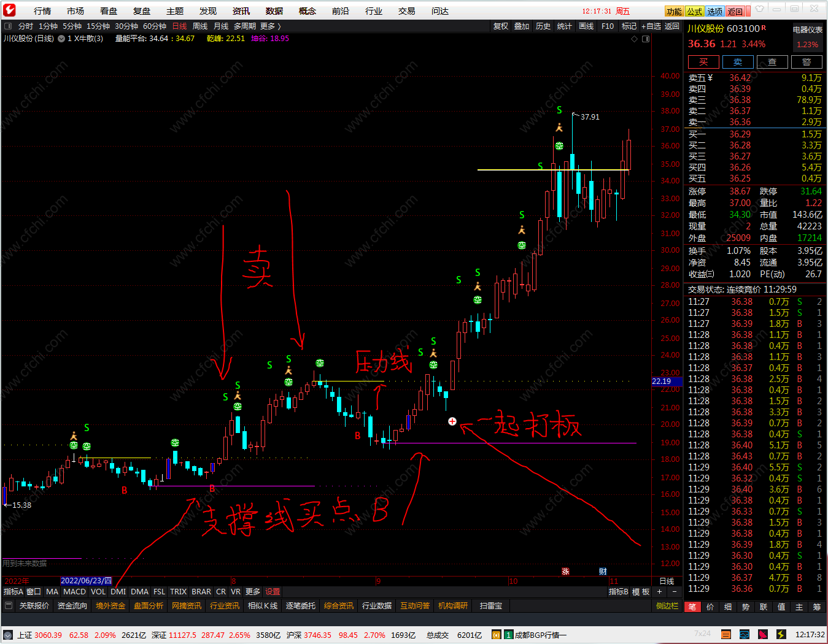Image resolution: width=828 pixels, height=644 pixels.
Task: Click the R badge beside stock code 603100
Action: coord(764,28)
